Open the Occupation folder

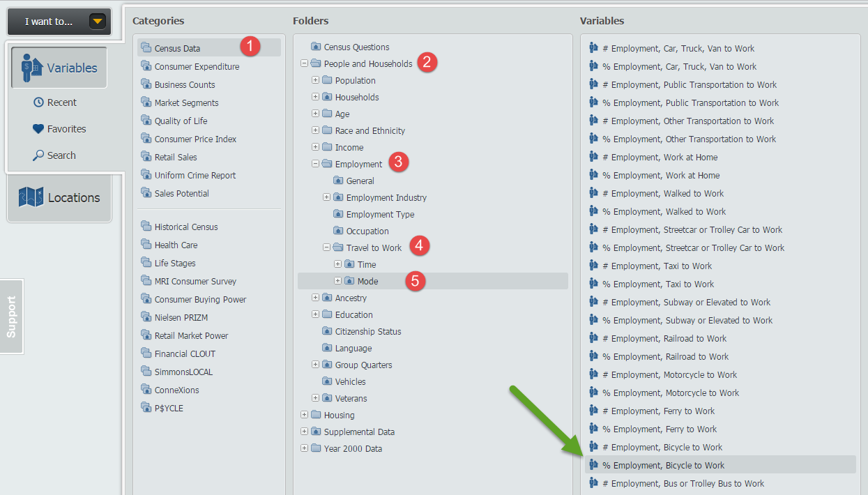tap(367, 231)
